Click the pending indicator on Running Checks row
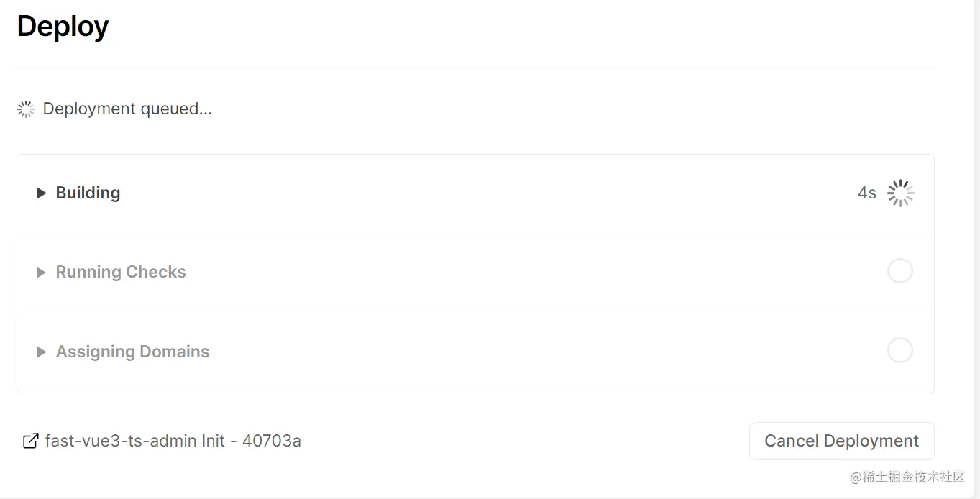The image size is (980, 499). [x=899, y=271]
